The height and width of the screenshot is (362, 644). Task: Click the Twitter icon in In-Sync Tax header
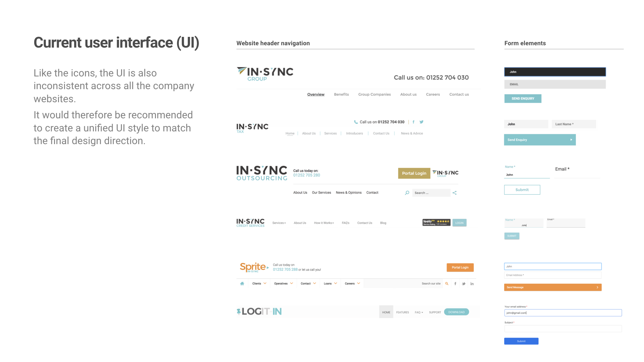(422, 122)
